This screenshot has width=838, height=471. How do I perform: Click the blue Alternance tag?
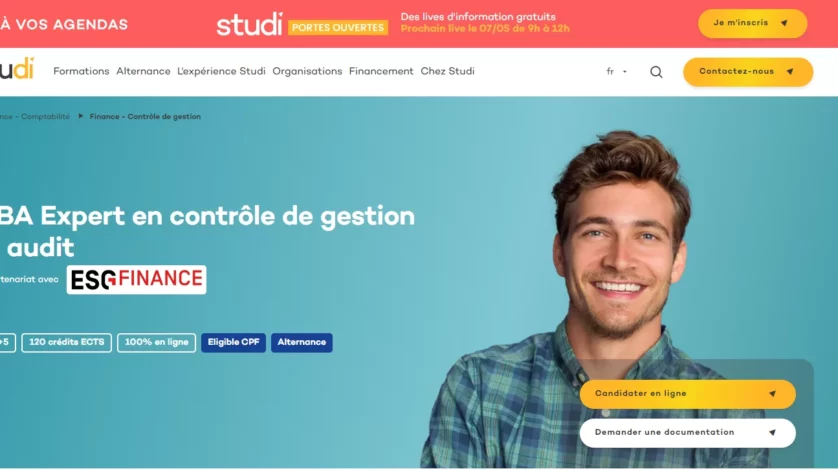click(301, 342)
